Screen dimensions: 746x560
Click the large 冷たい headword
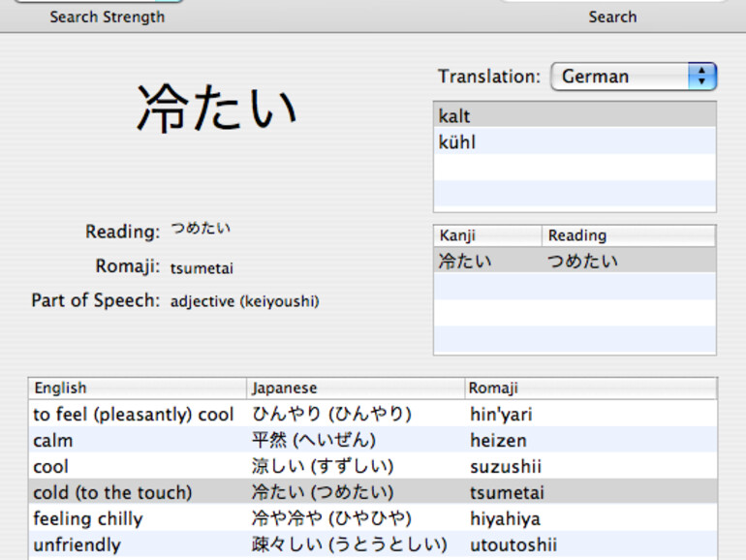tap(216, 108)
